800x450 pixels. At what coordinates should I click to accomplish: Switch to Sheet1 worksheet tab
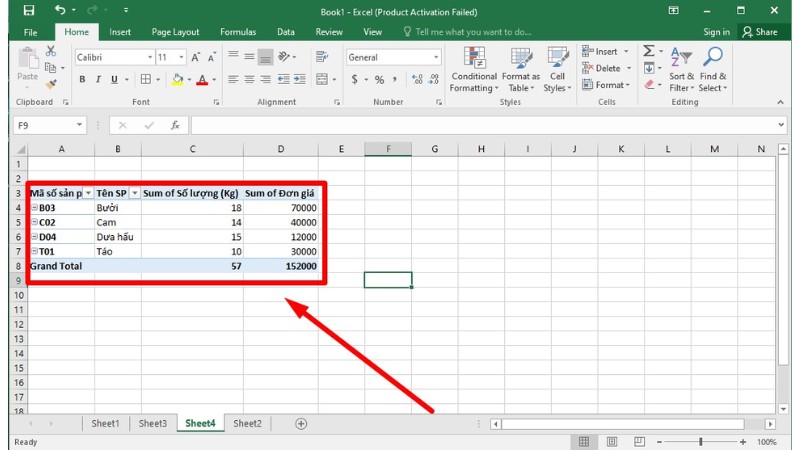[x=105, y=423]
